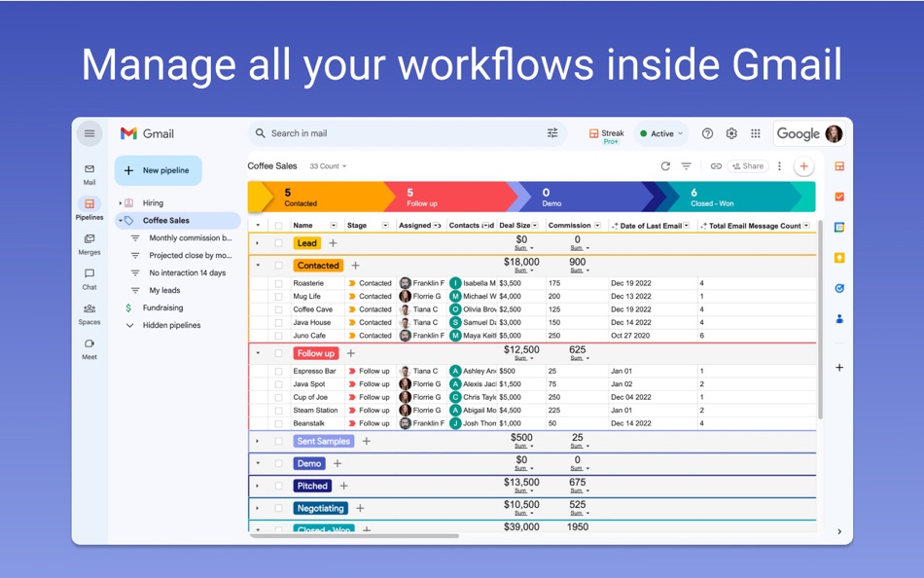Copy the pipeline link icon
Image resolution: width=924 pixels, height=578 pixels.
point(716,166)
